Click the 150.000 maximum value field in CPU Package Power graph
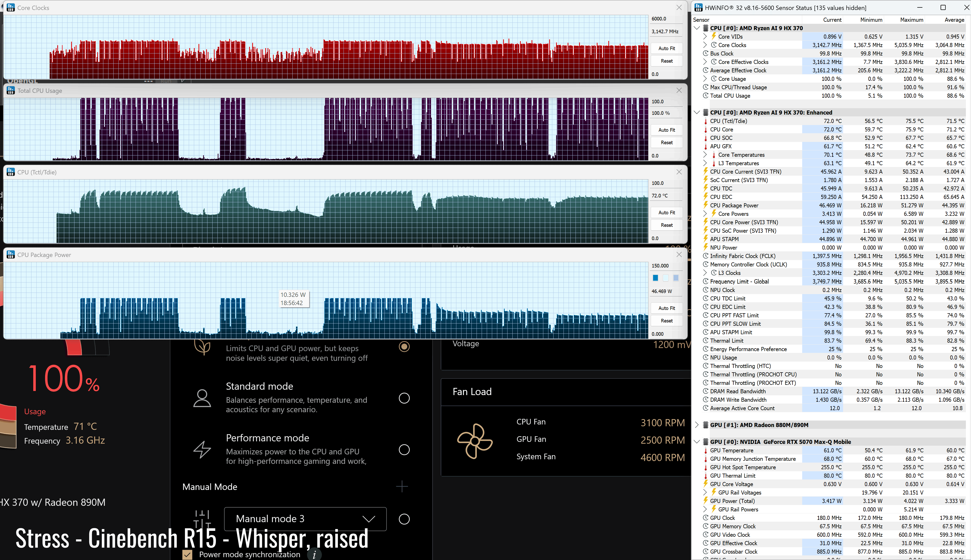Screen dimensions: 971x560 [666, 266]
